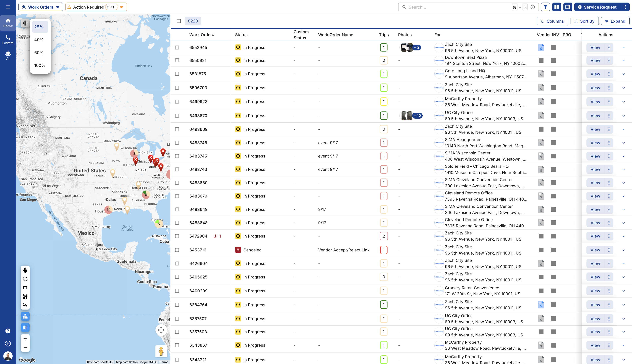Select 40% map width option
Image resolution: width=632 pixels, height=364 pixels.
(40, 39)
